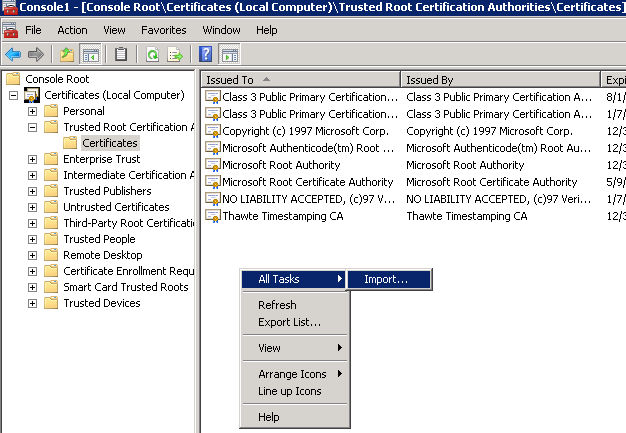
Task: Open the View menu in menu bar
Action: 114,30
